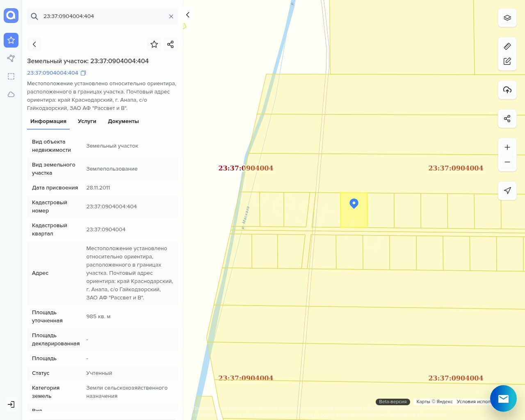Click the login exit icon at bottom-left

pos(11,404)
